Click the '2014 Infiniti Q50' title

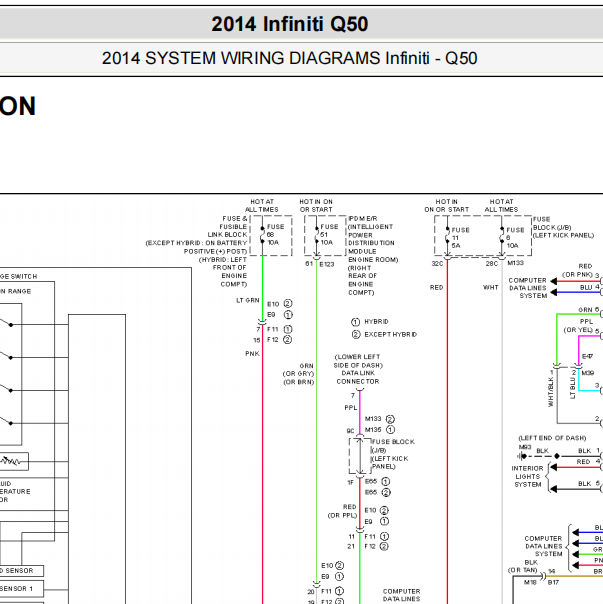coord(289,24)
